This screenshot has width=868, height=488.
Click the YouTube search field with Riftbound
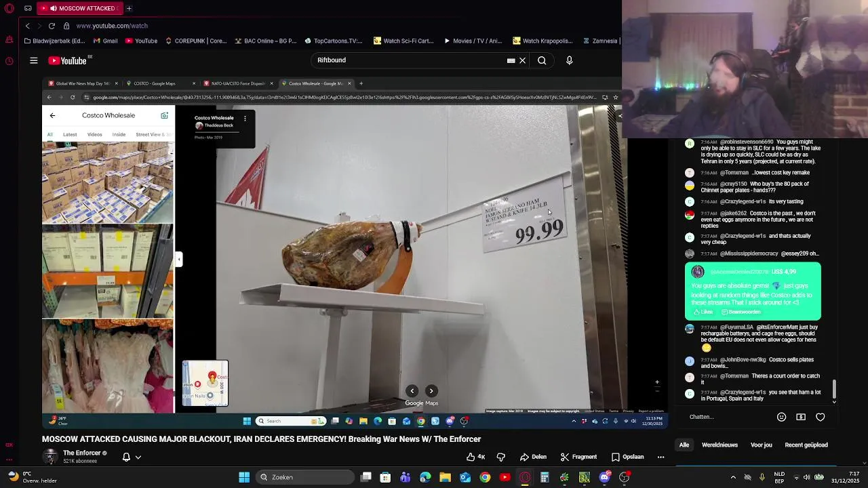(x=410, y=60)
